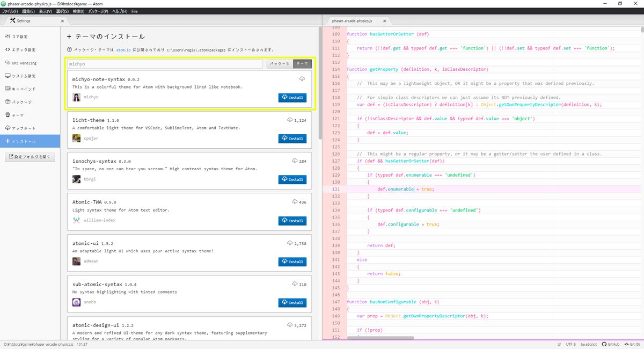Open atomic-ui package title
644x349 pixels.
pos(85,243)
